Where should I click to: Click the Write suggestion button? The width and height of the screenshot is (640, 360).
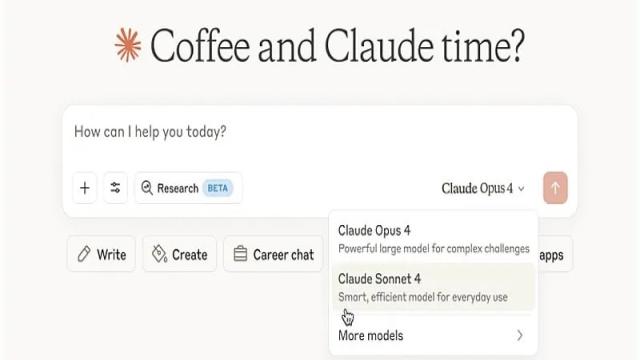tap(102, 254)
